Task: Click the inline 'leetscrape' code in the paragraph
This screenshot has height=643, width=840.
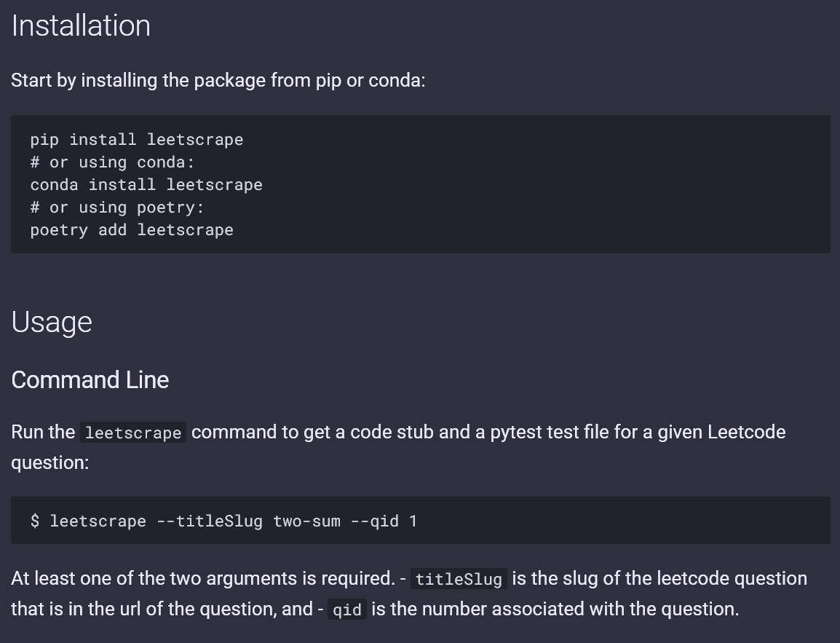Action: (132, 433)
